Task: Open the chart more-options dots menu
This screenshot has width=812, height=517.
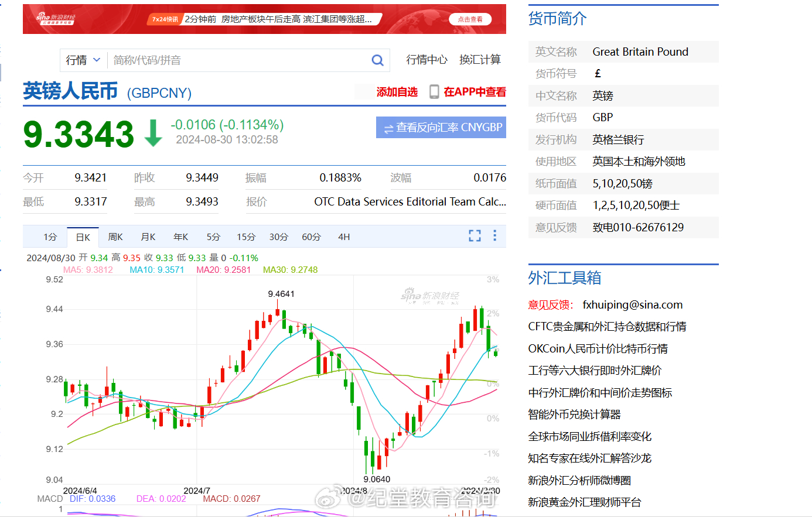Action: click(x=495, y=235)
